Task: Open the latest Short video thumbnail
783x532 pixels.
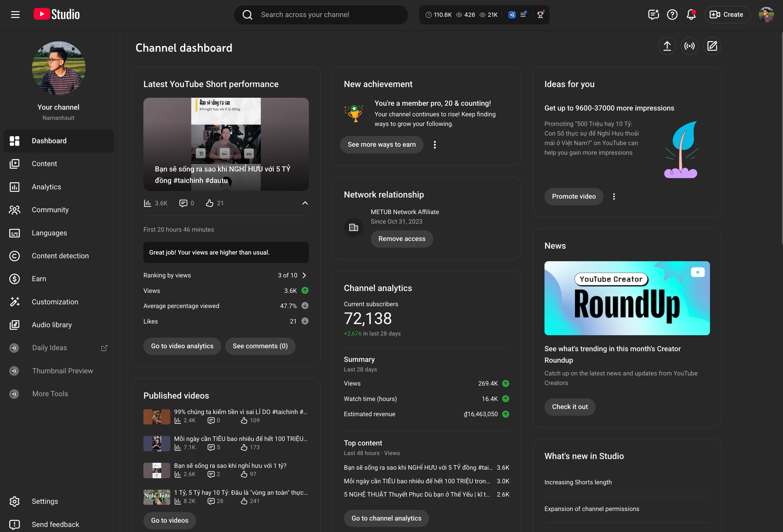Action: pos(226,144)
